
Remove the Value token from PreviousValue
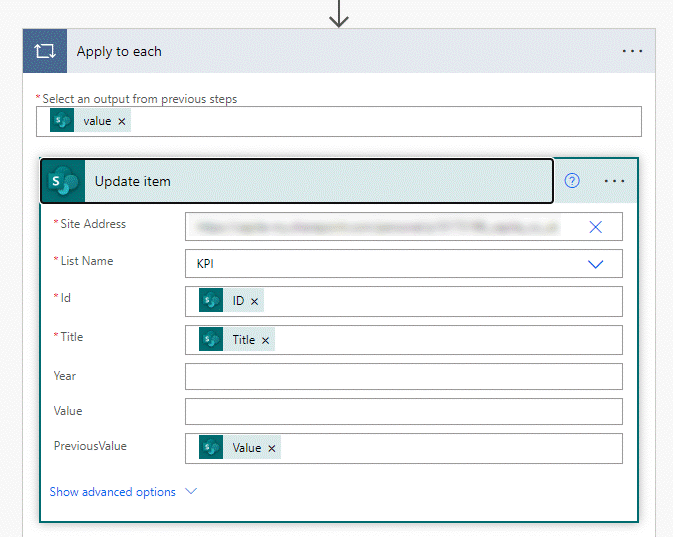[x=272, y=449]
